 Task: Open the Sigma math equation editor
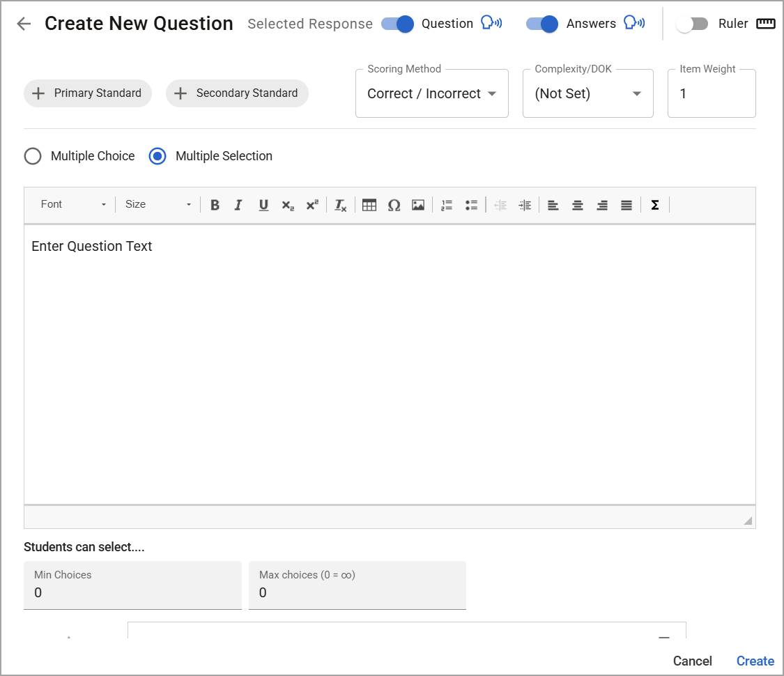655,205
